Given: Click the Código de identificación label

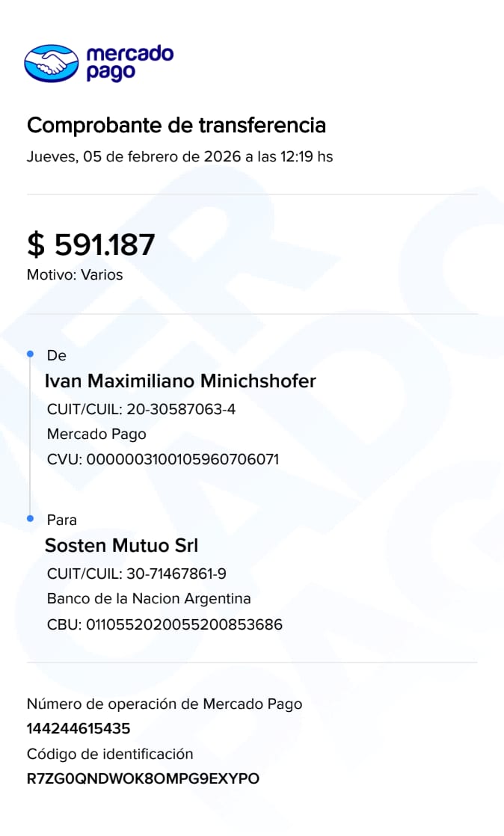Looking at the screenshot, I should [110, 754].
